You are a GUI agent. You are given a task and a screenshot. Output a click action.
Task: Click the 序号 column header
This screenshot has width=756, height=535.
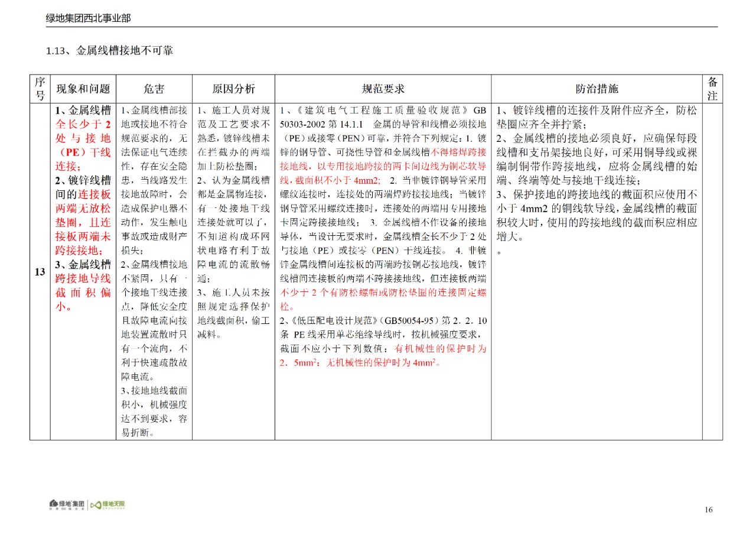pyautogui.click(x=40, y=89)
